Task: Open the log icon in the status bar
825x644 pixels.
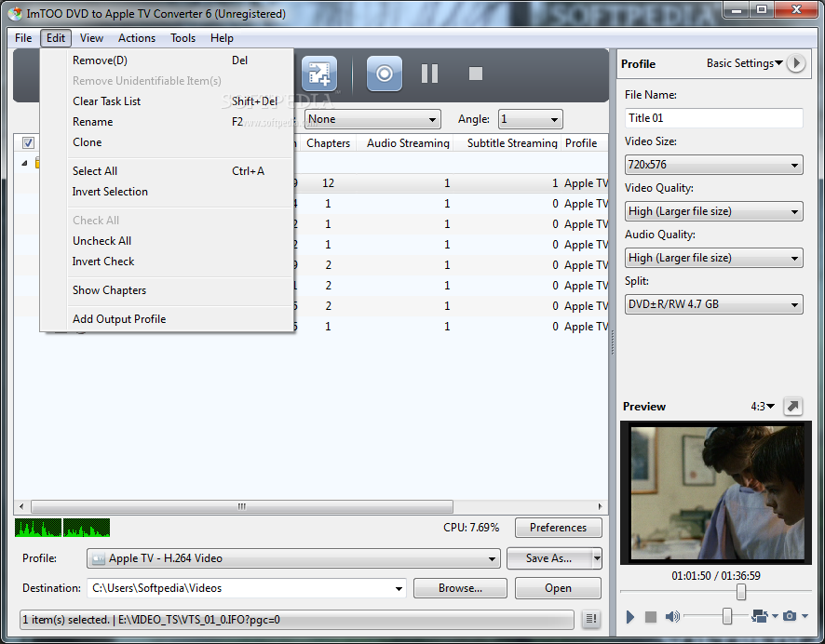Action: (591, 619)
